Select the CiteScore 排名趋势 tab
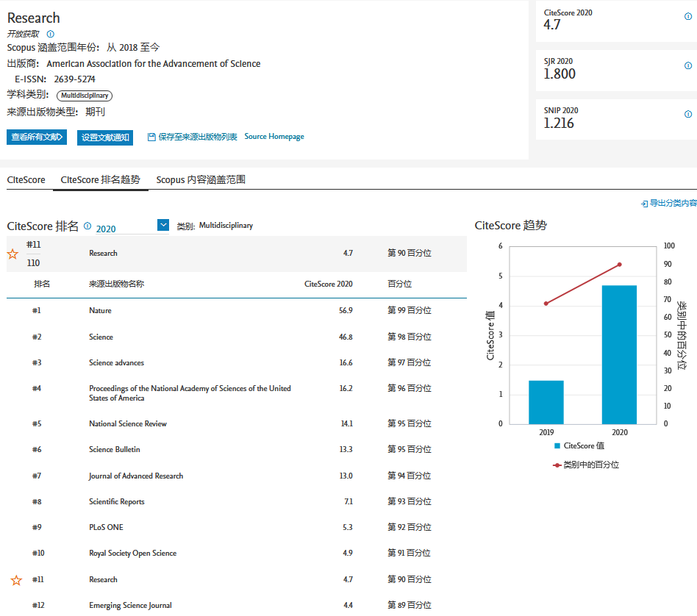The height and width of the screenshot is (616, 697). pyautogui.click(x=101, y=179)
